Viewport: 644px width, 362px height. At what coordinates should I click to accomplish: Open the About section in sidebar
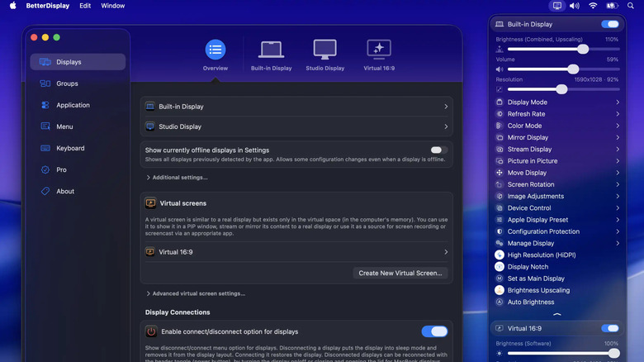tap(78, 191)
